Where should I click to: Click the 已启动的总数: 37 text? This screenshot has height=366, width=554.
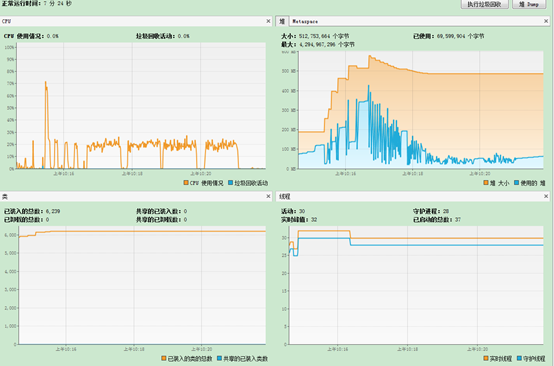[437, 220]
